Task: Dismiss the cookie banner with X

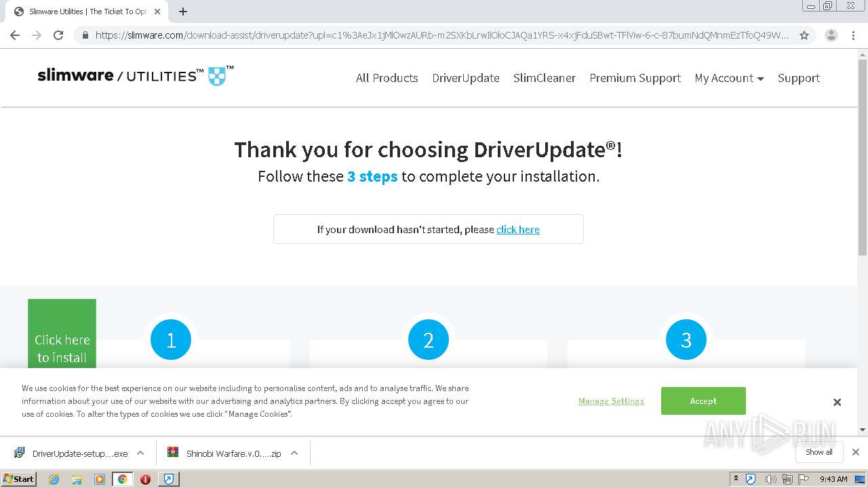Action: tap(837, 402)
